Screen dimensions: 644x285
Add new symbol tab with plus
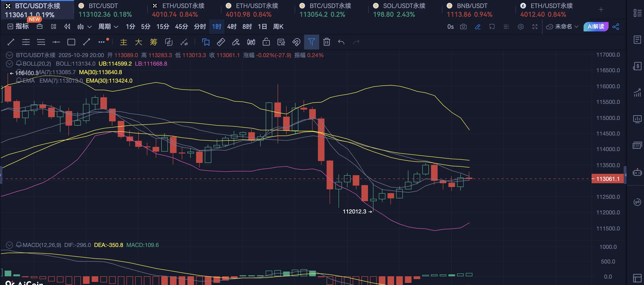[601, 9]
